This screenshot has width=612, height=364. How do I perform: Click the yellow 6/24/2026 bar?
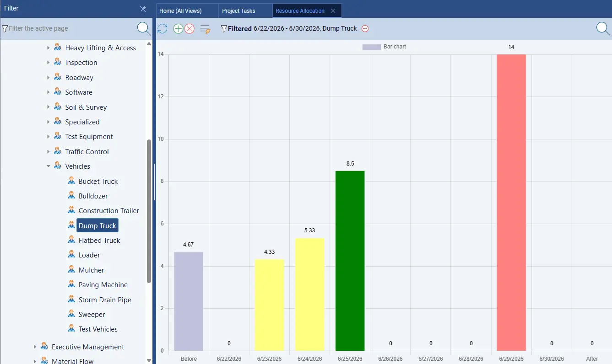click(309, 294)
